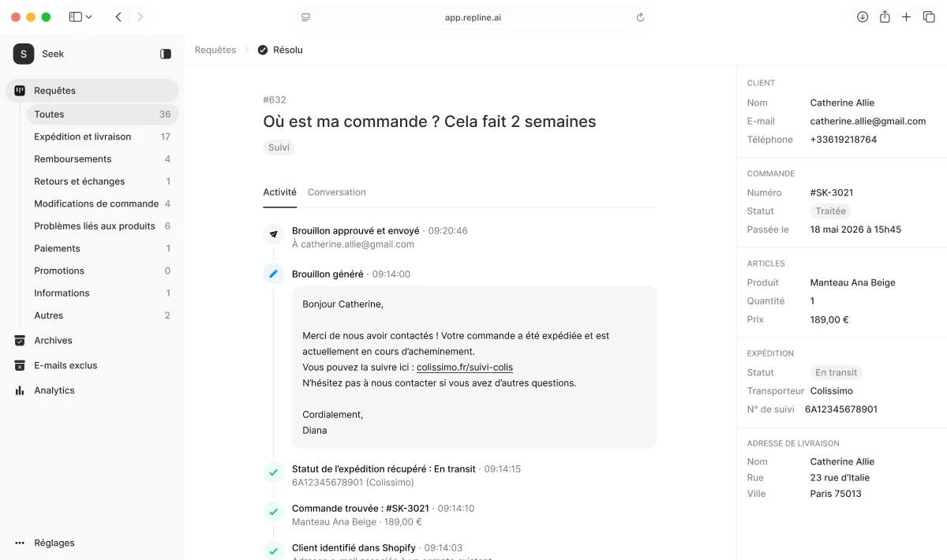Click checkmark icon beside Client identifié
This screenshot has height=560, width=947.
273,551
